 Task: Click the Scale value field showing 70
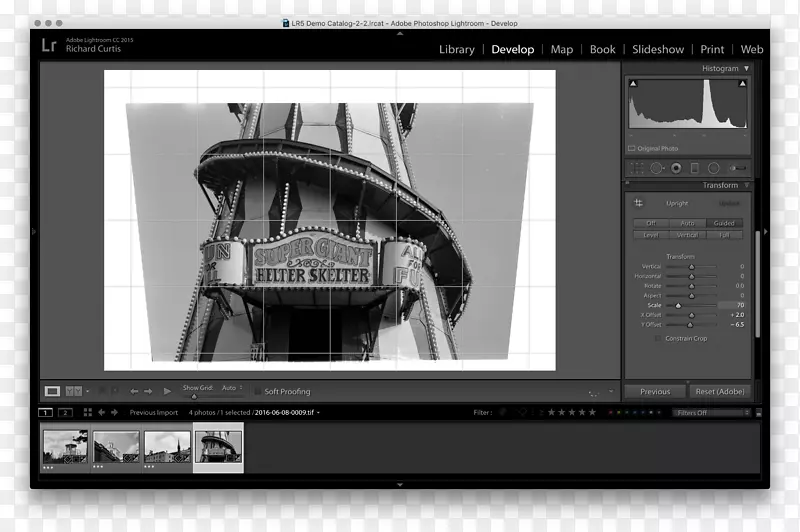click(x=732, y=305)
